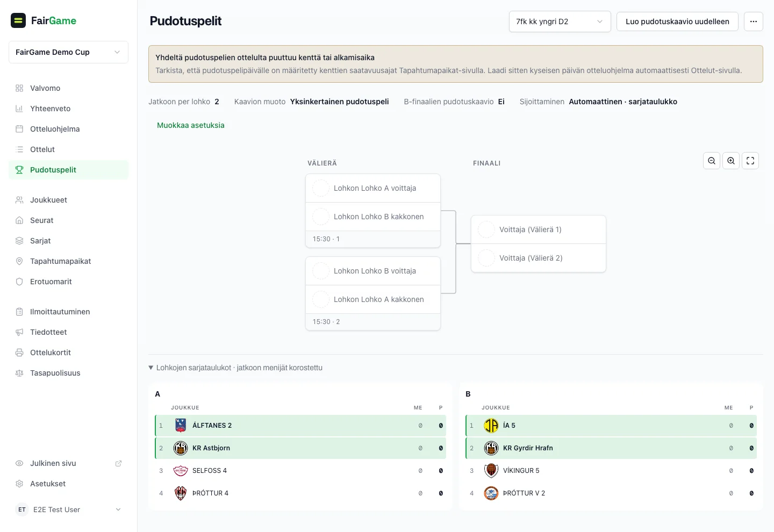This screenshot has height=532, width=774.
Task: Click the Seurat home icon
Action: click(x=19, y=220)
